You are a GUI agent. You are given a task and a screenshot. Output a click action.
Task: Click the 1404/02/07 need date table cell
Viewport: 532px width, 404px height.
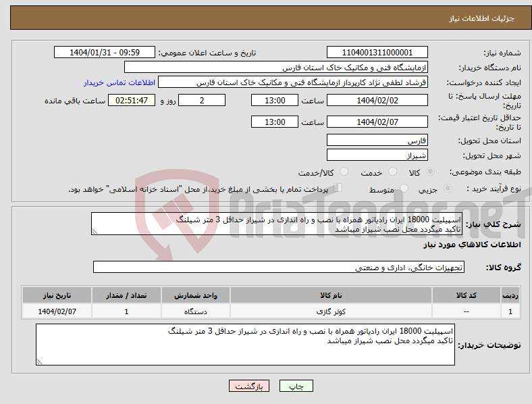tap(57, 311)
